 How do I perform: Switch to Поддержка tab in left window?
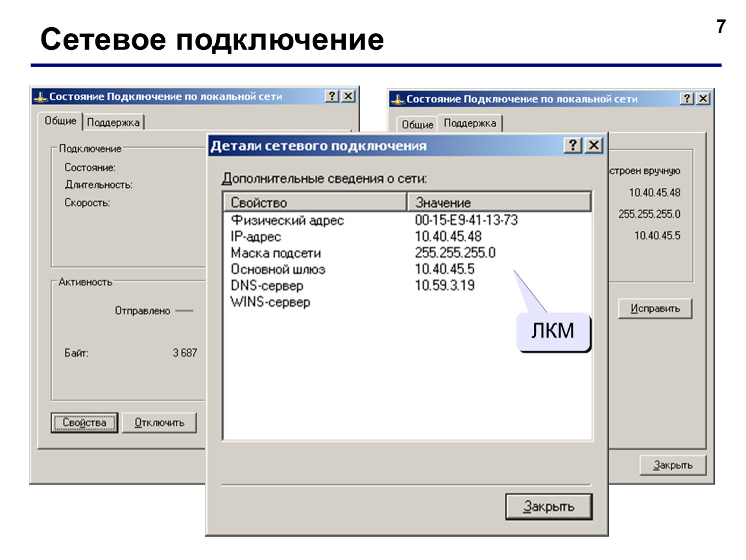point(114,122)
